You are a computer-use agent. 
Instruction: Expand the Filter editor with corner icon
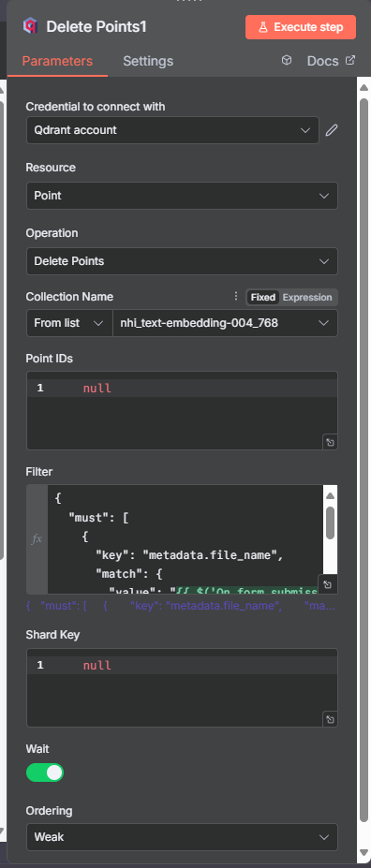coord(327,584)
